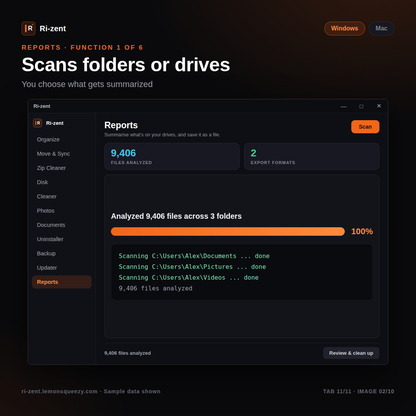Screen dimensions: 416x416
Task: Open the Organize section
Action: click(x=48, y=139)
